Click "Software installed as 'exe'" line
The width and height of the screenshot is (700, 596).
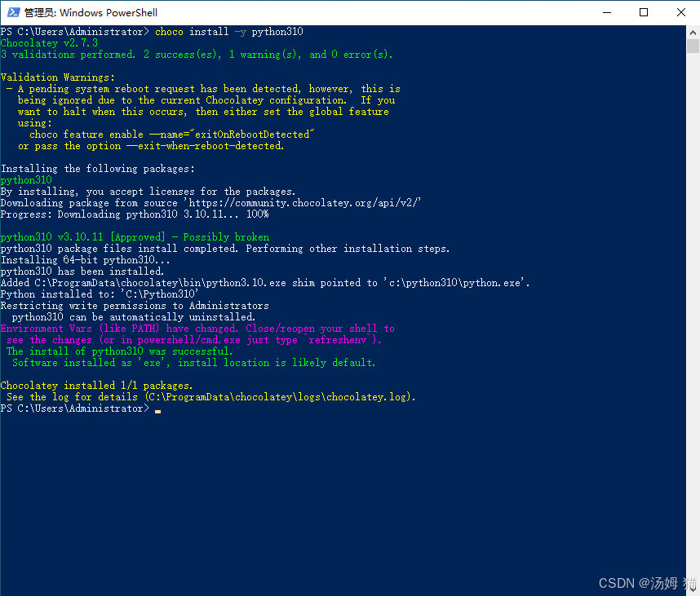193,363
